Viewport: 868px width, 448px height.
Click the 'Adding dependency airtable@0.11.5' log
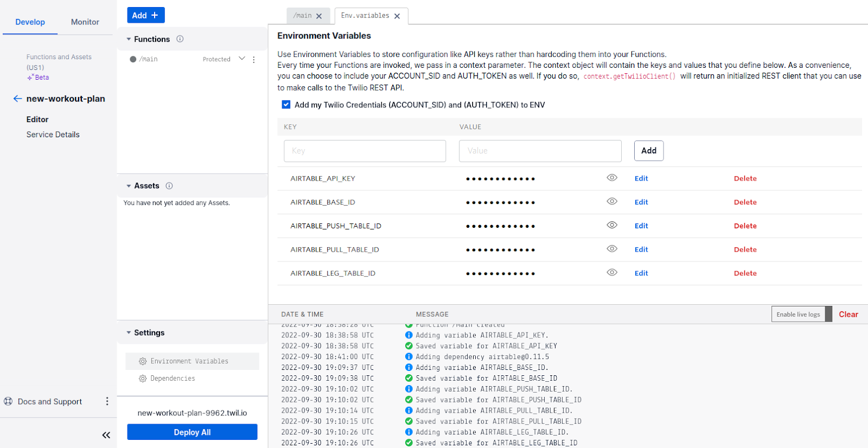click(482, 357)
